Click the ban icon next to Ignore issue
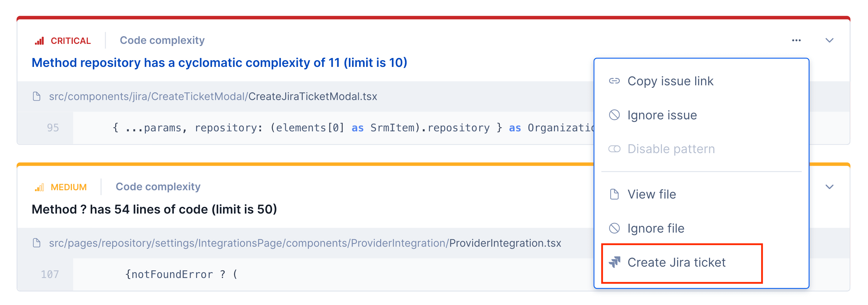 pyautogui.click(x=615, y=115)
